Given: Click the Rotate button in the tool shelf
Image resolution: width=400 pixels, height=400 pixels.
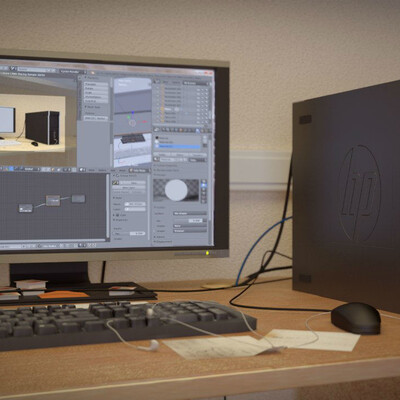Looking at the screenshot, I should click(96, 88).
